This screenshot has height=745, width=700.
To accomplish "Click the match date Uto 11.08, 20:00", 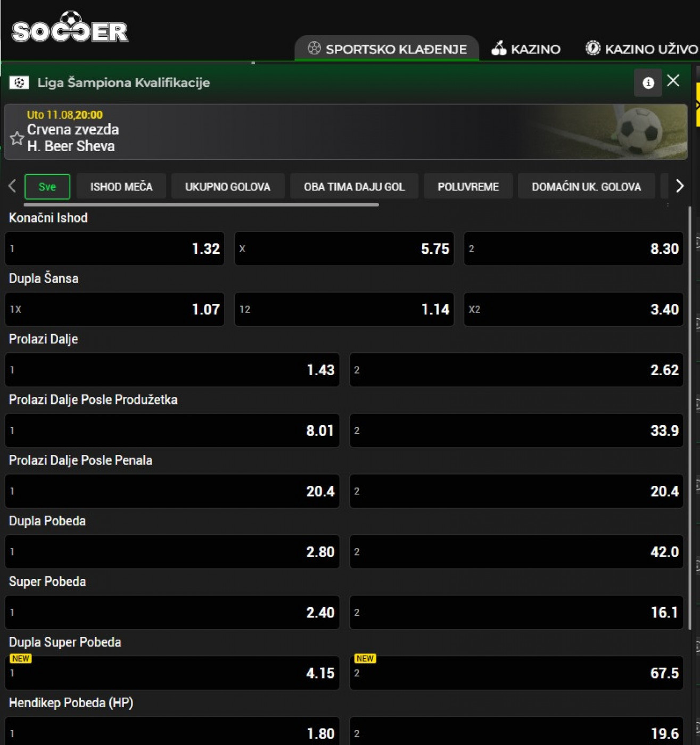I will (65, 114).
